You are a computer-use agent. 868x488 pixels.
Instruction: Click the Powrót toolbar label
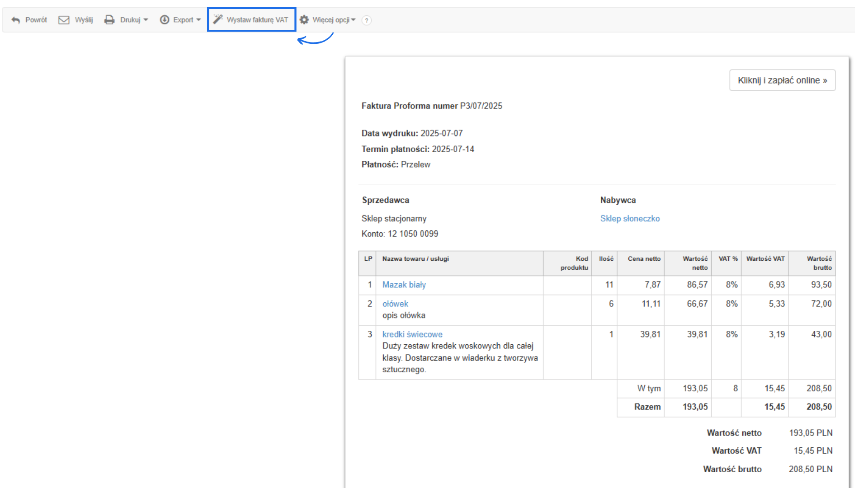[x=36, y=20]
